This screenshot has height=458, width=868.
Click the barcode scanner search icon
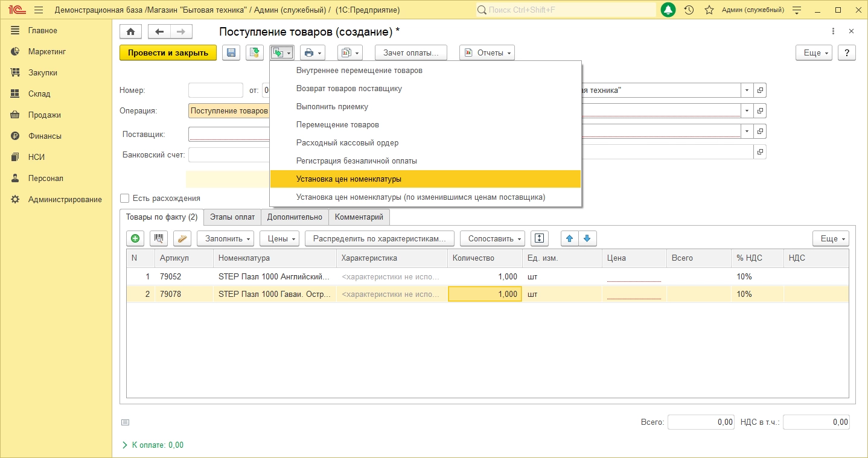click(159, 239)
